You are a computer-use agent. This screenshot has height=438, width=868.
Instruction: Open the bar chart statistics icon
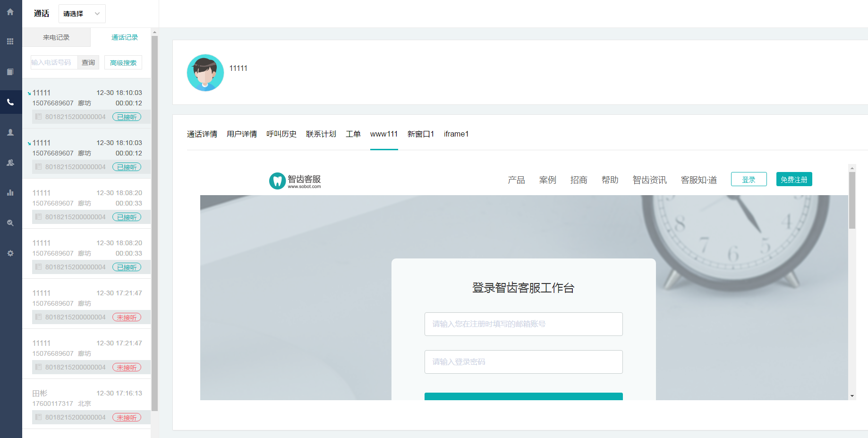[10, 193]
